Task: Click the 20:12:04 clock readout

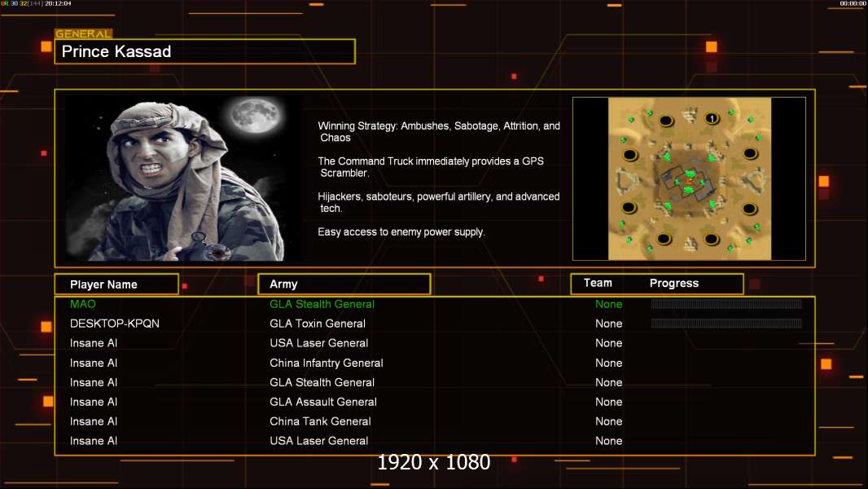Action: pyautogui.click(x=58, y=3)
